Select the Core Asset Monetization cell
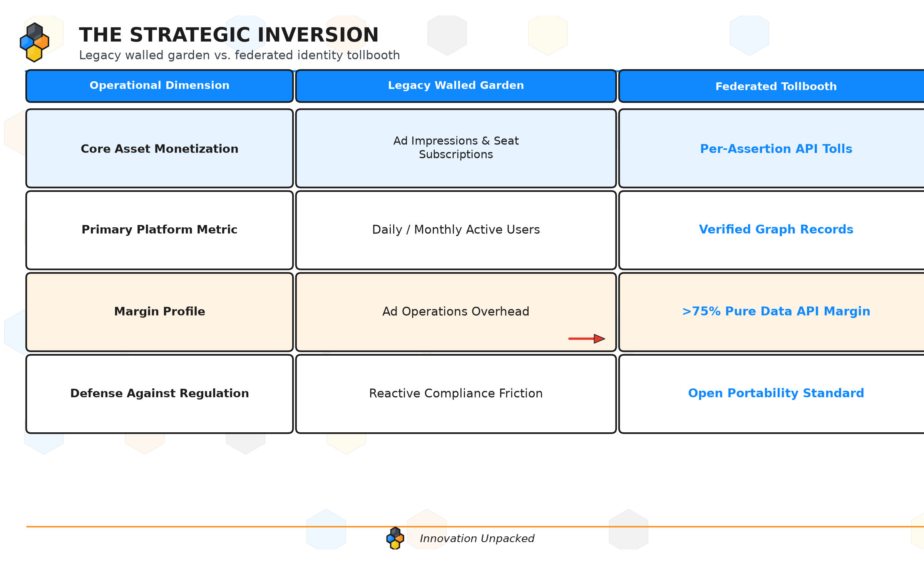 (159, 148)
